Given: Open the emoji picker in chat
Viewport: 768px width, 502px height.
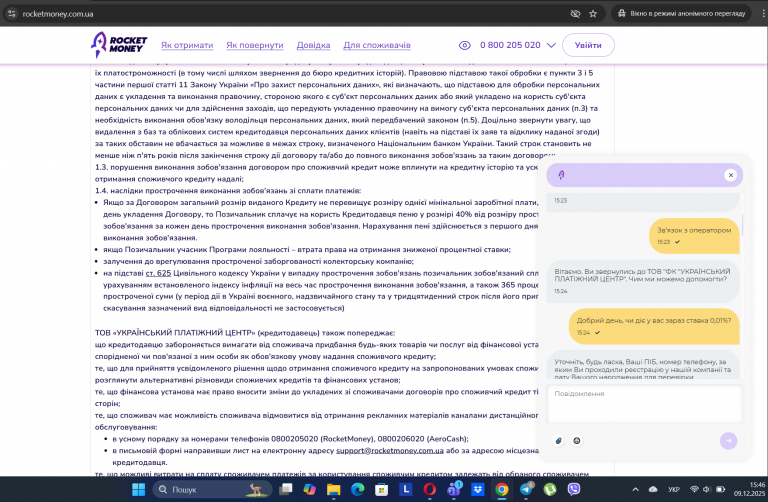Looking at the screenshot, I should (577, 441).
